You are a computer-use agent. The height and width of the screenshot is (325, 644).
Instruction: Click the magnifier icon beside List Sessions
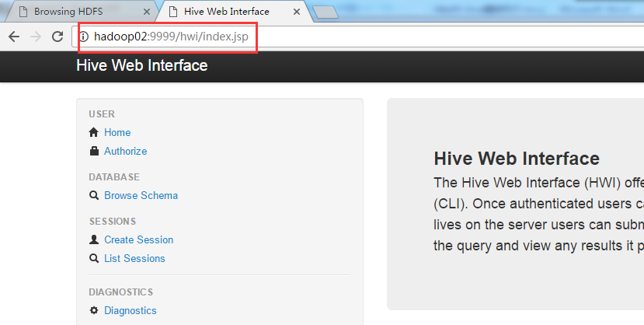point(94,258)
